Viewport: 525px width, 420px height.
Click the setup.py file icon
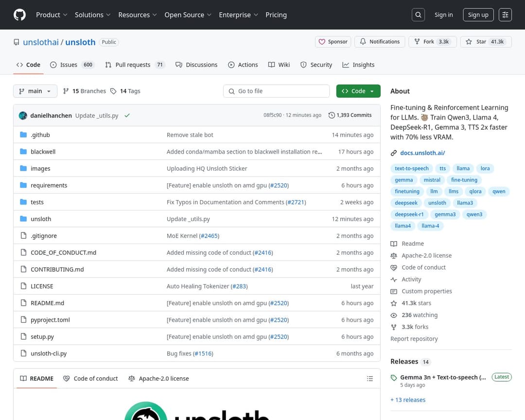coord(23,336)
